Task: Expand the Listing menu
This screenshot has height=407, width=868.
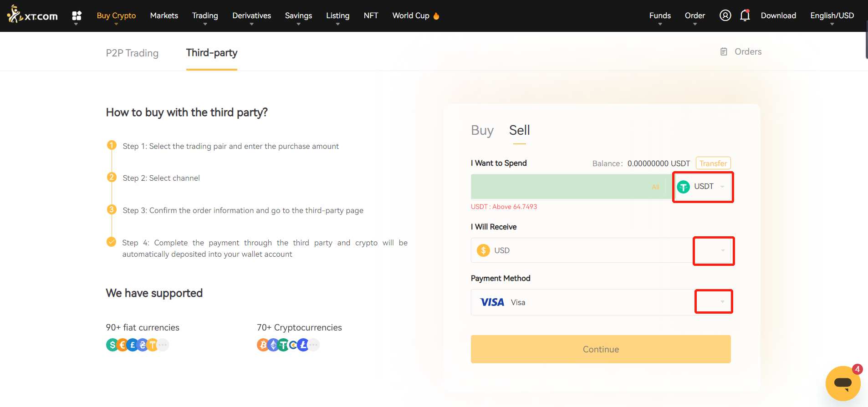Action: [x=337, y=16]
